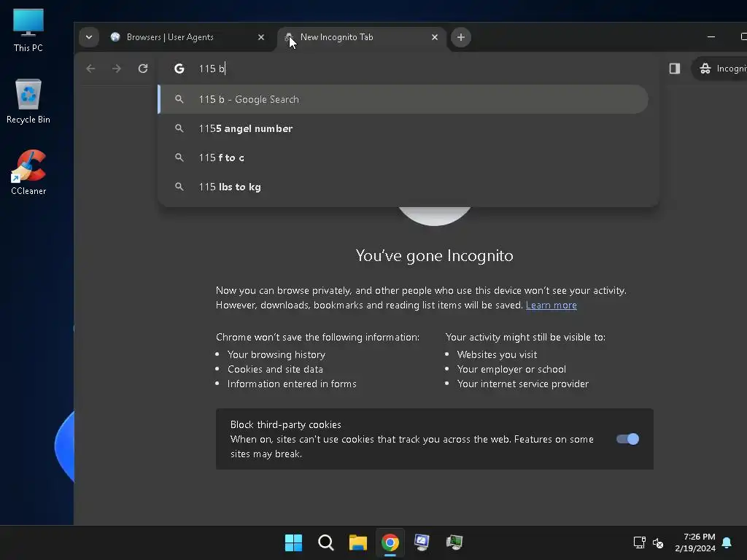Launch CCleaner from desktop shortcut

click(x=28, y=172)
